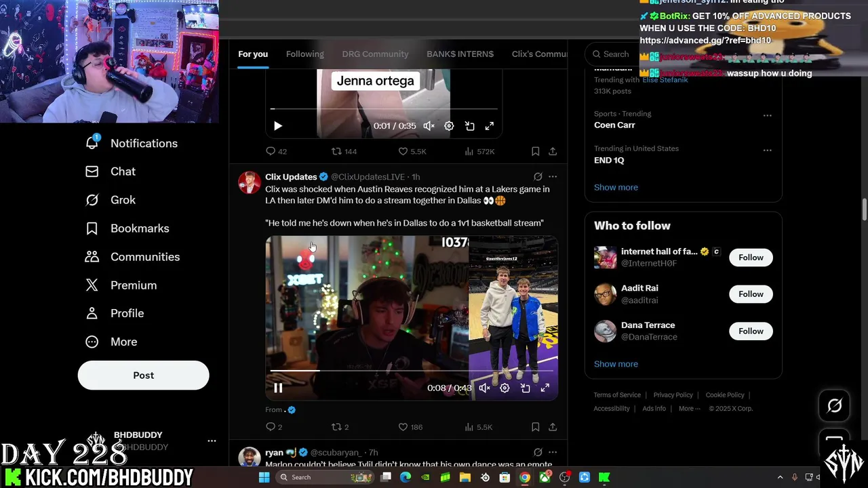Image resolution: width=868 pixels, height=488 pixels.
Task: Pause the Clix Updates video
Action: [278, 388]
